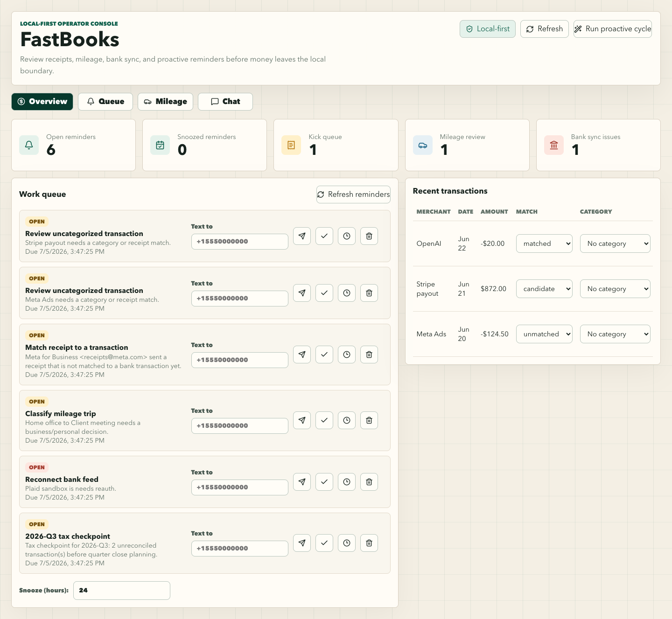The image size is (672, 619).
Task: Click the Mileage review car icon
Action: coord(423,145)
